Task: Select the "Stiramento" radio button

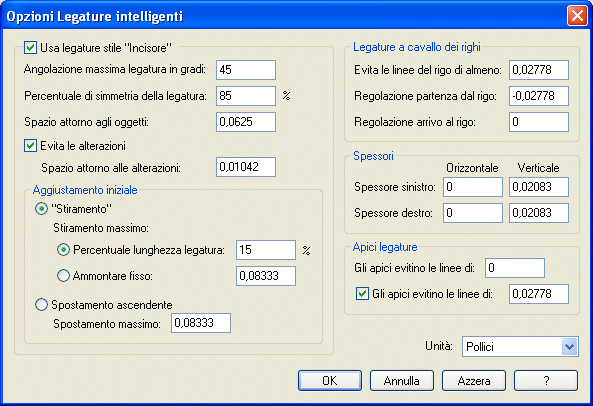Action: [41, 209]
